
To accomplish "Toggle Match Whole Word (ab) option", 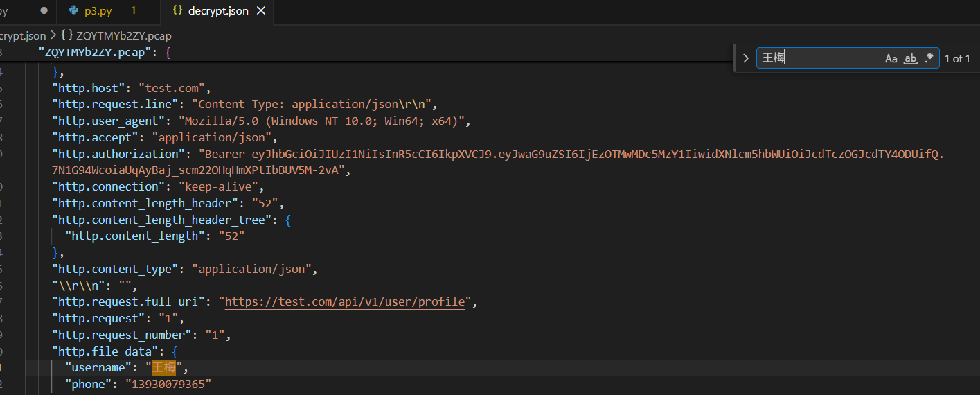I will pos(911,58).
